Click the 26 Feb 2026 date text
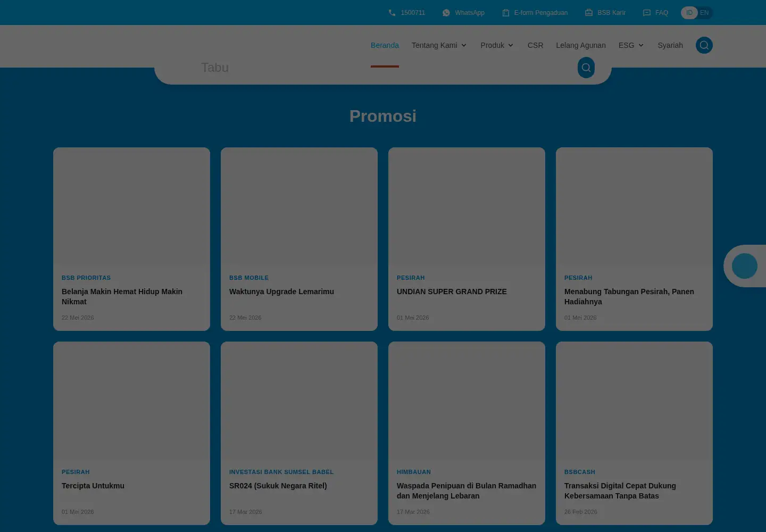Screen dimensions: 766x532 click(581, 512)
